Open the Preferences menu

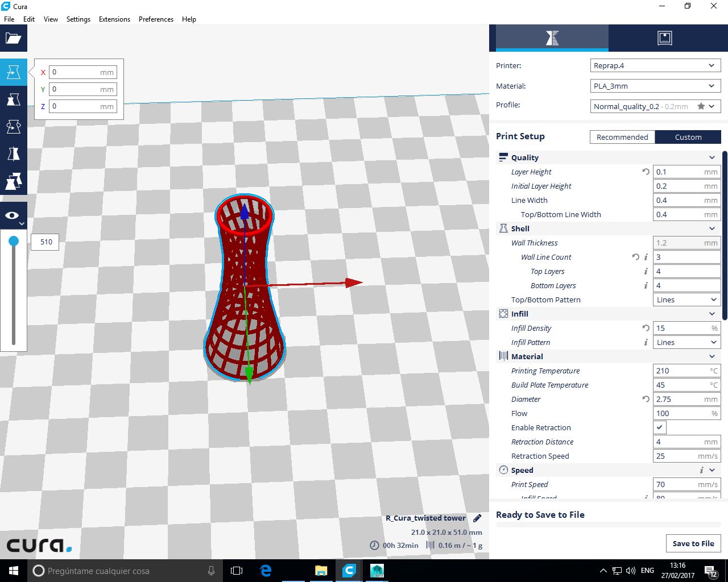click(156, 19)
